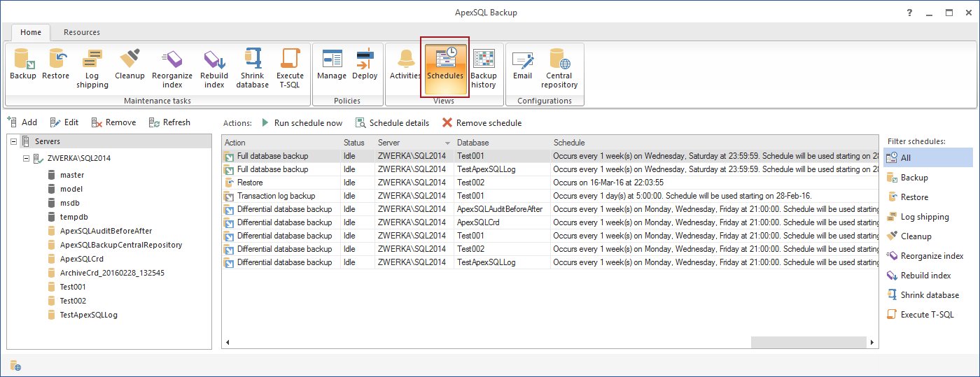The image size is (980, 377).
Task: Select the master database in tree
Action: point(72,175)
